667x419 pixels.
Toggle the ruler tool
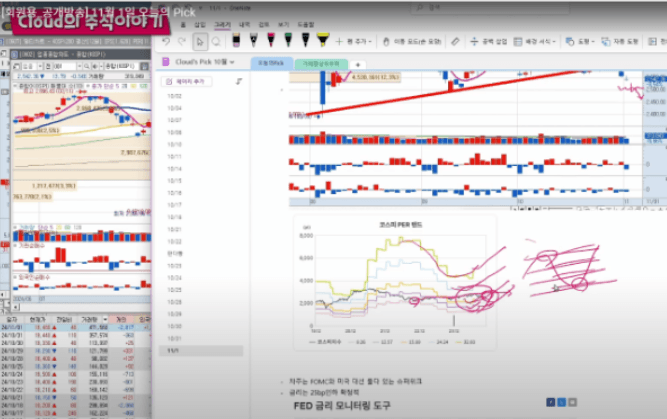click(455, 41)
